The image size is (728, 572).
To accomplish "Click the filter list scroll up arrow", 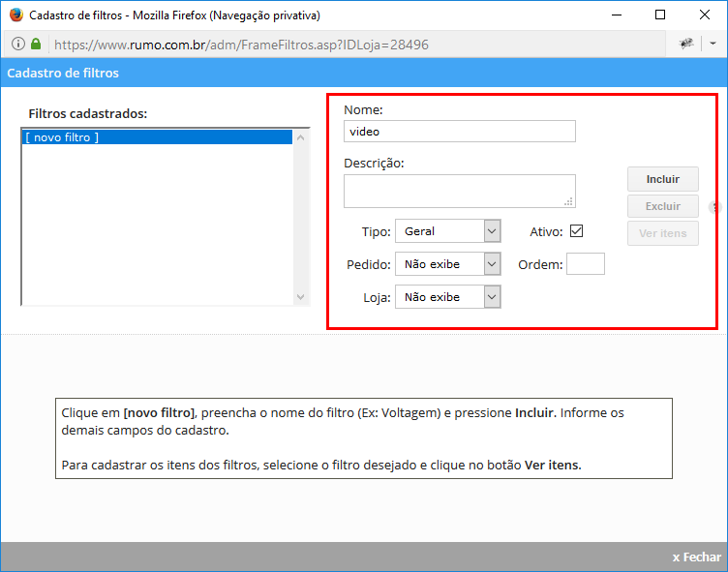I will [x=300, y=137].
